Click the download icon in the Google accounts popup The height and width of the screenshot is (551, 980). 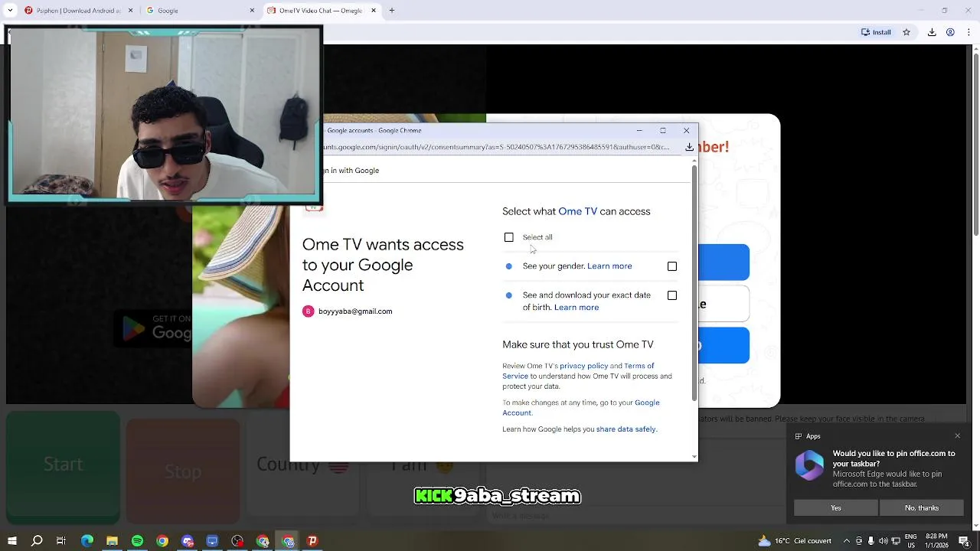(x=689, y=147)
